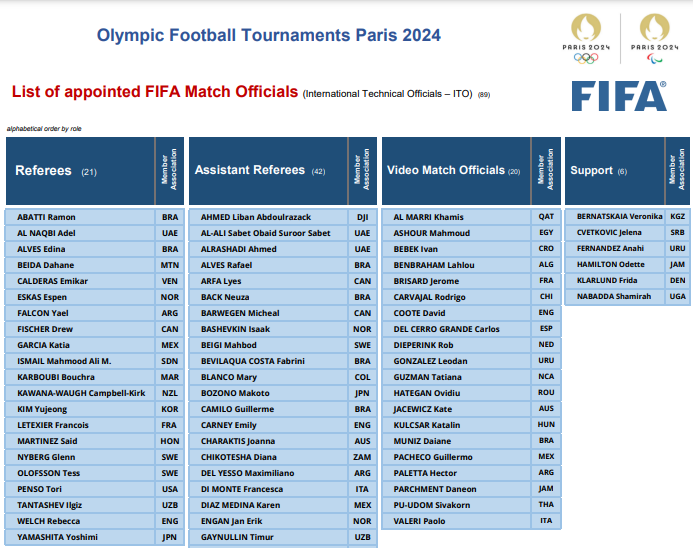The image size is (693, 548).
Task: Click on video official VALERI Paolo
Action: tap(419, 521)
